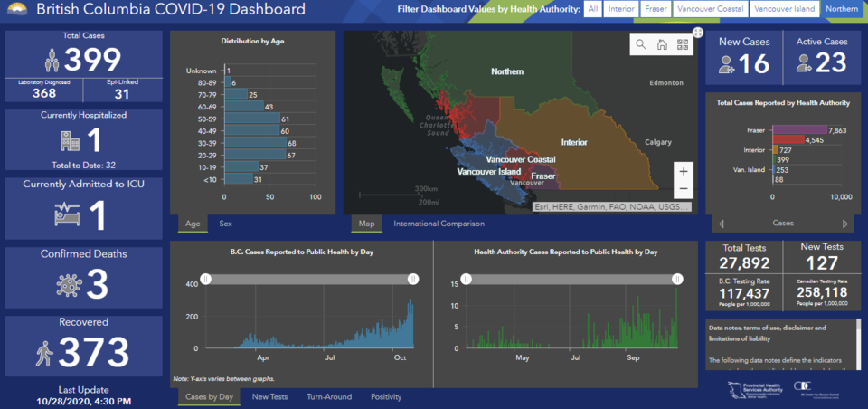Click the Total Tests value 27,892
This screenshot has height=409, width=868.
(x=744, y=262)
